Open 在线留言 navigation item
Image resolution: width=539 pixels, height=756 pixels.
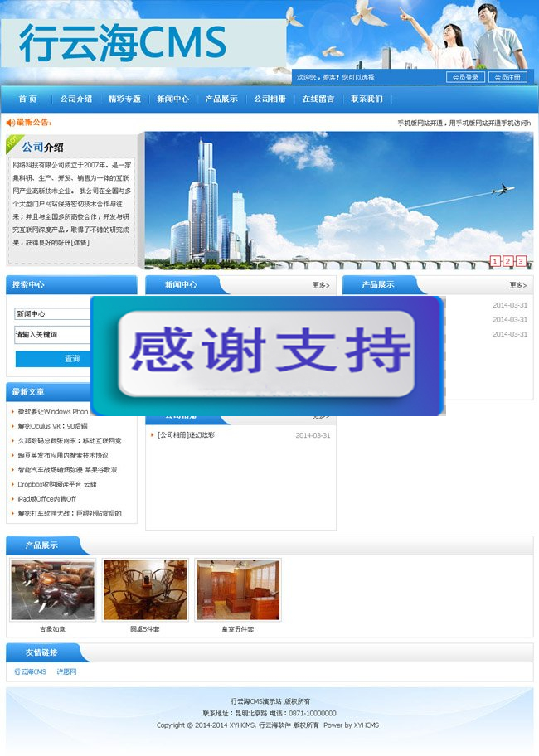pyautogui.click(x=318, y=99)
